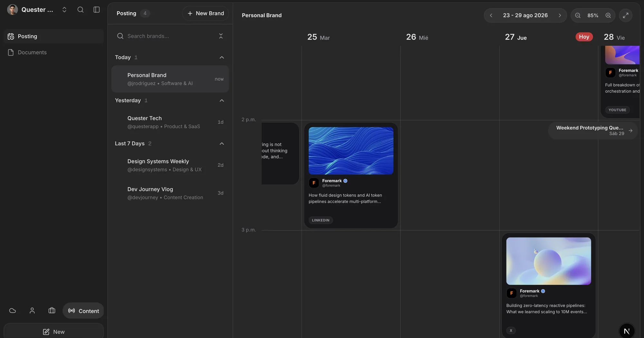Screen dimensions: 644x338
Task: Click the 27 Jue day header
Action: (x=516, y=37)
